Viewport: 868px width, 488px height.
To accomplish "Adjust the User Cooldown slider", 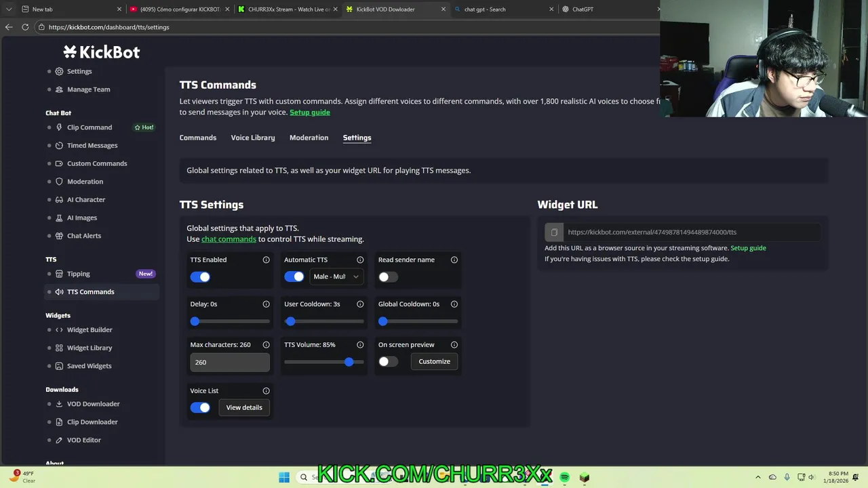I will [x=324, y=321].
